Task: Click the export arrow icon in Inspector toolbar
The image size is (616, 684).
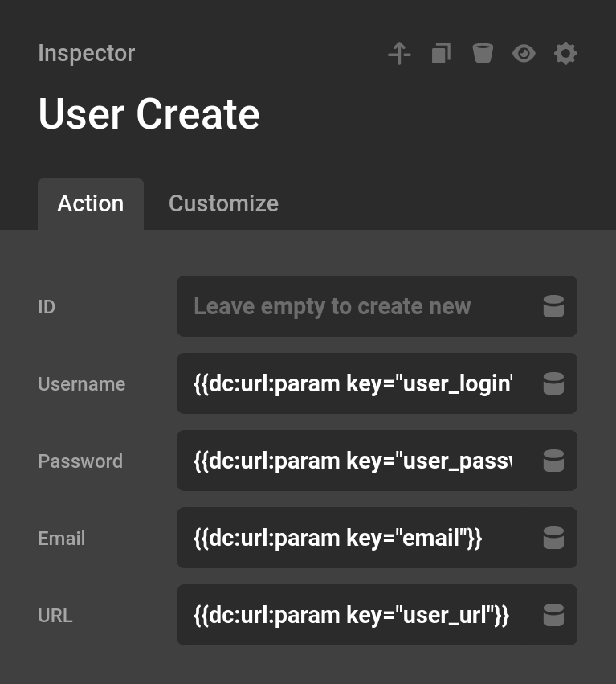Action: (x=399, y=53)
